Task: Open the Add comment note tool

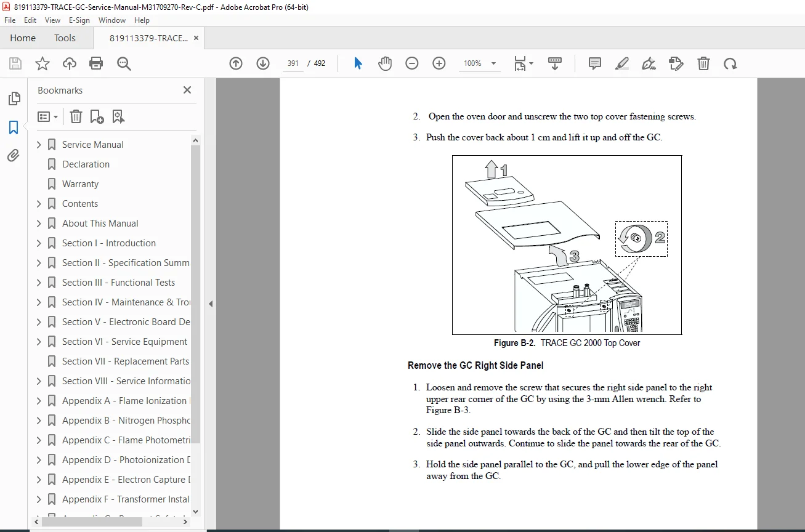Action: [595, 63]
